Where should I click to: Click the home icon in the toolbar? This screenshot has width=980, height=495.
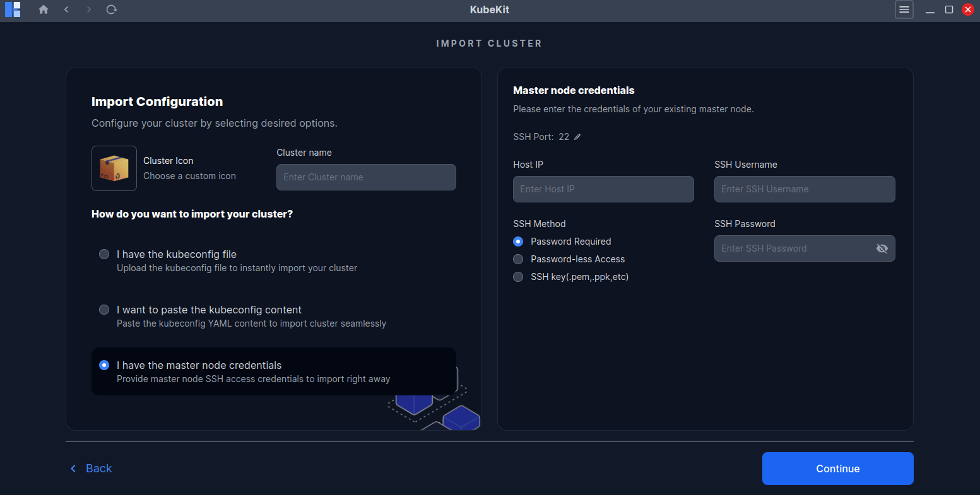pyautogui.click(x=43, y=9)
